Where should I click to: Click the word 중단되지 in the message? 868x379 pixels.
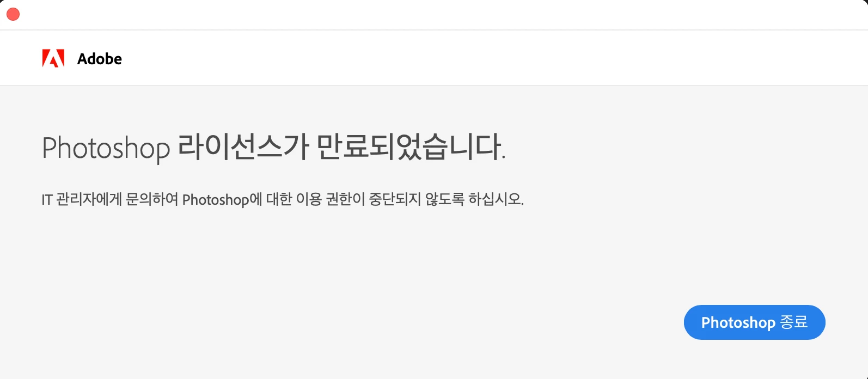click(395, 199)
